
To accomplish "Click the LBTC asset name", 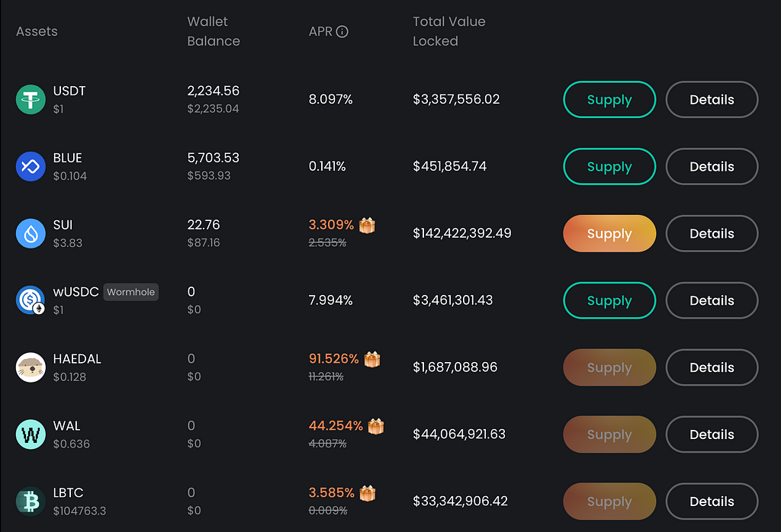I will (x=68, y=492).
